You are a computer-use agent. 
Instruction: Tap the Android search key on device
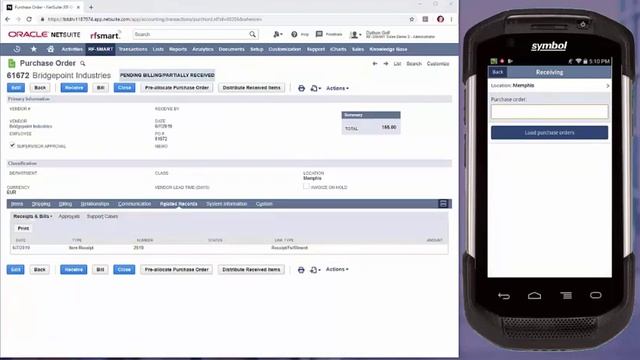[596, 295]
